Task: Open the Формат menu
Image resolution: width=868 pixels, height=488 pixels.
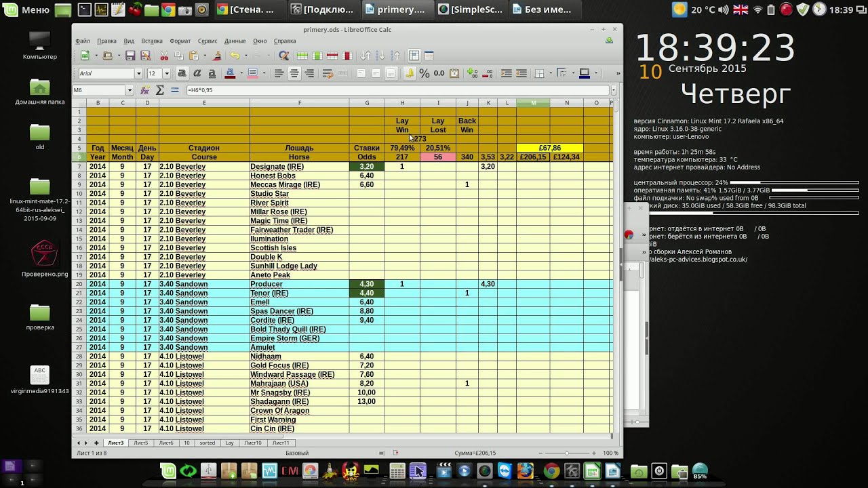Action: coord(180,41)
